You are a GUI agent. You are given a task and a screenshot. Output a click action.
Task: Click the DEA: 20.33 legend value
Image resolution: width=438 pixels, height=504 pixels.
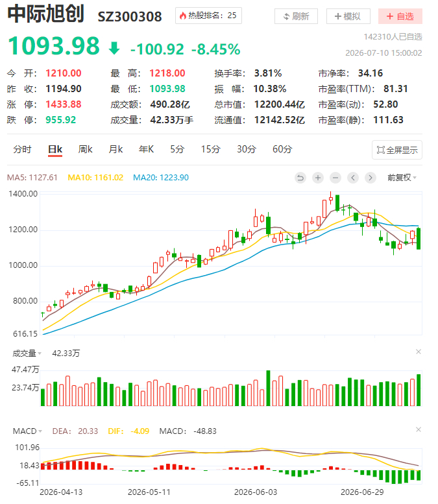(75, 431)
